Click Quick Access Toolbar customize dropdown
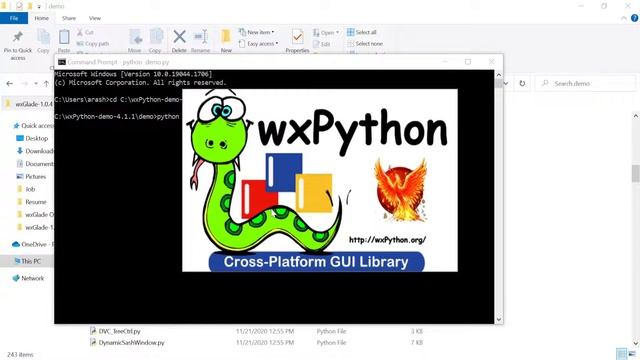Viewport: 640px width, 360px height. pyautogui.click(x=39, y=6)
